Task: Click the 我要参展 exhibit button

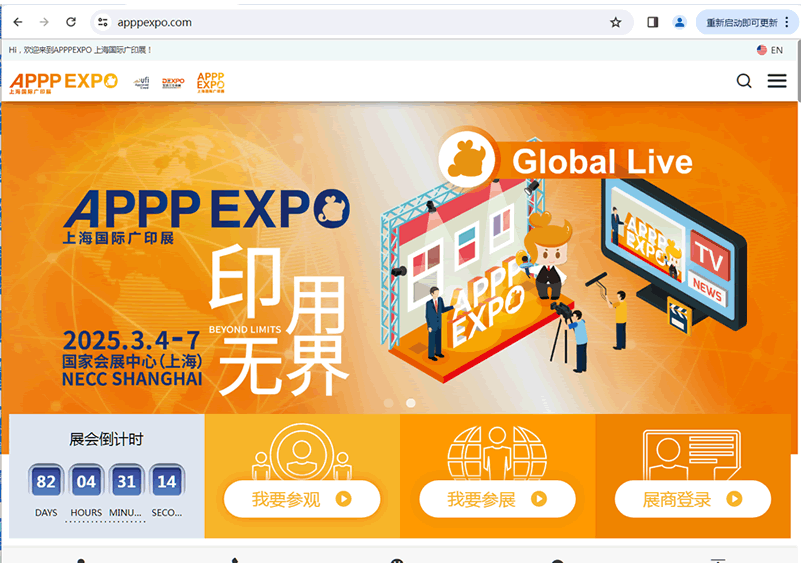Action: [498, 499]
